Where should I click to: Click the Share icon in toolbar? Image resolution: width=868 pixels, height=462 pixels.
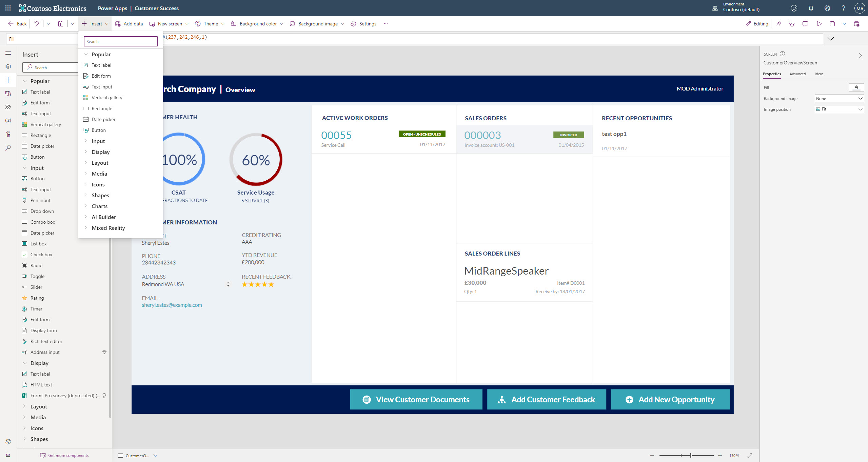pos(778,24)
